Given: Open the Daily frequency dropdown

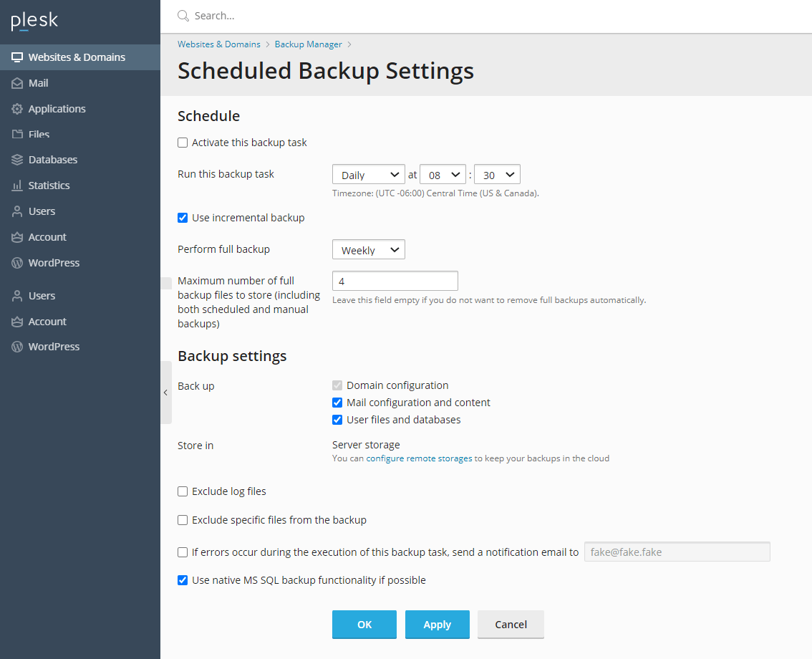Looking at the screenshot, I should pyautogui.click(x=368, y=173).
